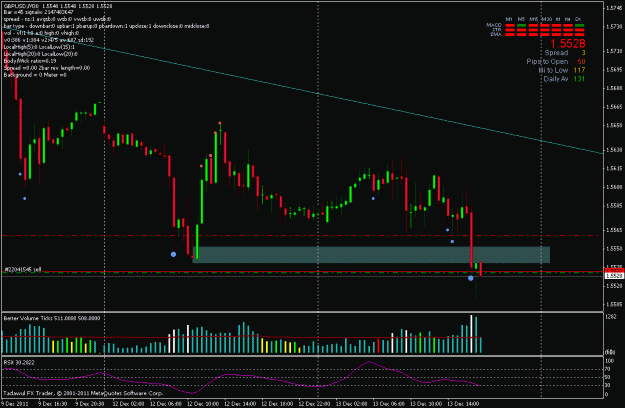The height and width of the screenshot is (408, 625).
Task: Click the EMA row label
Action: click(x=495, y=35)
